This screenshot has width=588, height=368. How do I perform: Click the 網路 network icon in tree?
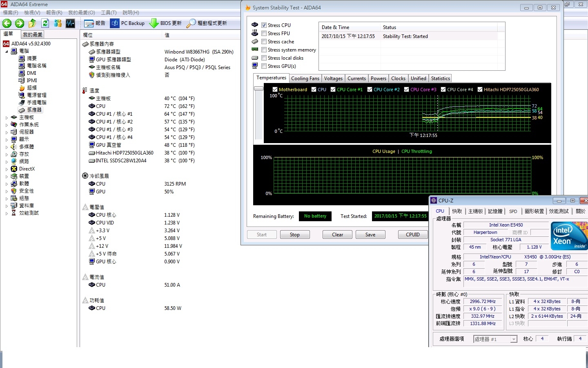click(x=14, y=162)
